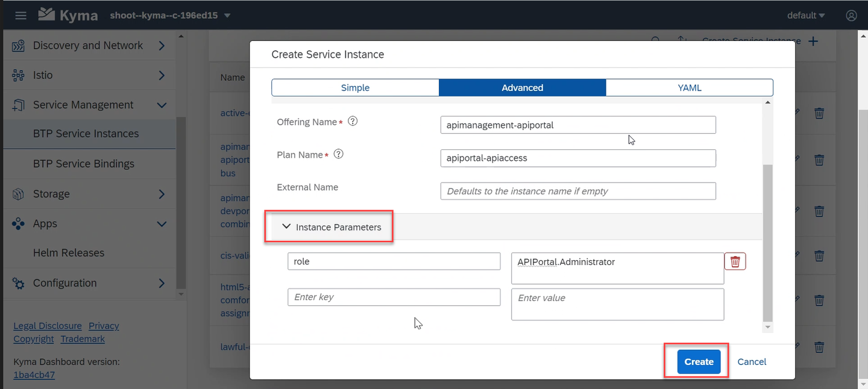868x389 pixels.
Task: Click the Apps sidebar icon
Action: 18,223
